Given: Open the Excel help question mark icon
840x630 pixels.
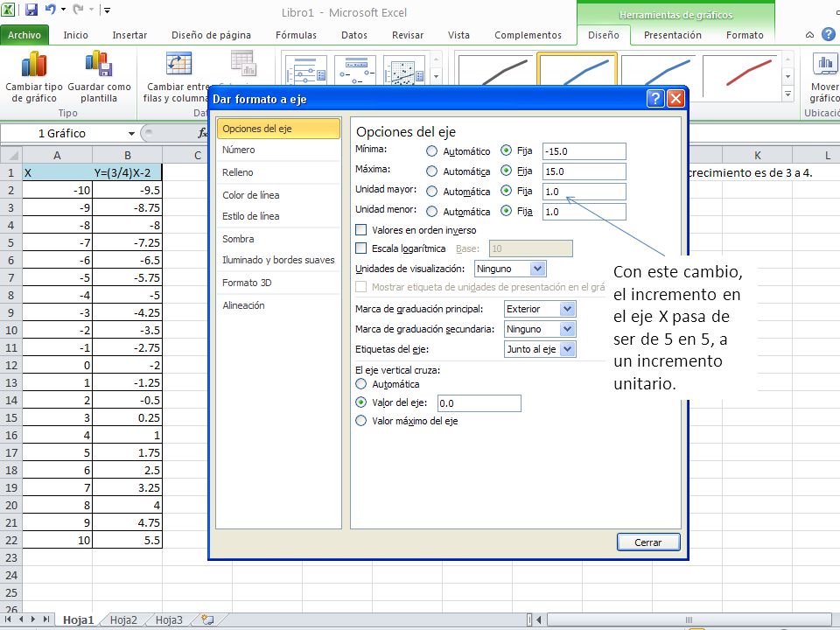Looking at the screenshot, I should click(829, 35).
